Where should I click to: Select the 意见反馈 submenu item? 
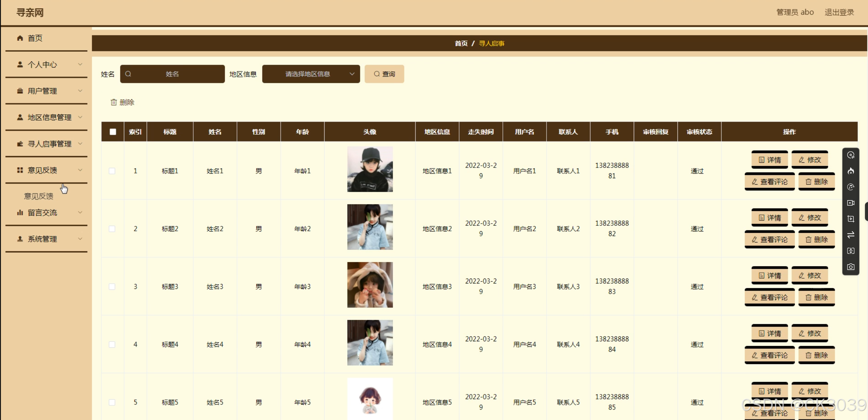click(38, 196)
